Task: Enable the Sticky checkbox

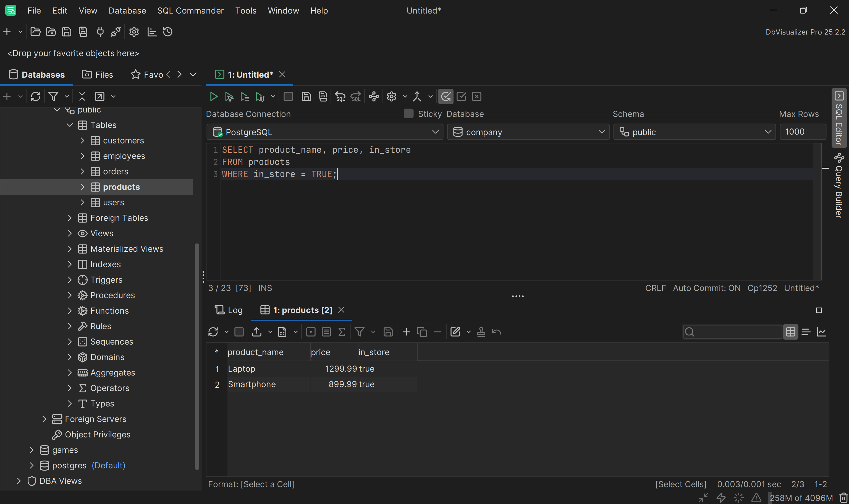Action: (x=408, y=114)
